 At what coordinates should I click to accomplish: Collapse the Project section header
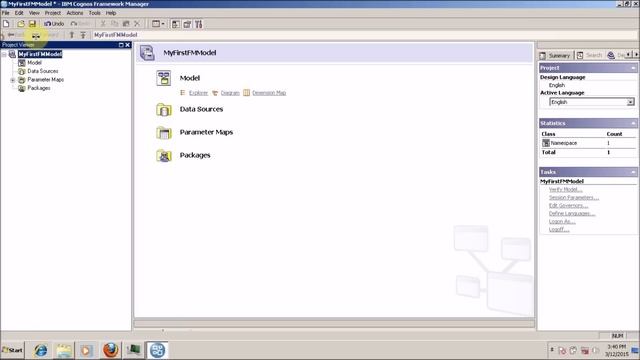point(633,68)
